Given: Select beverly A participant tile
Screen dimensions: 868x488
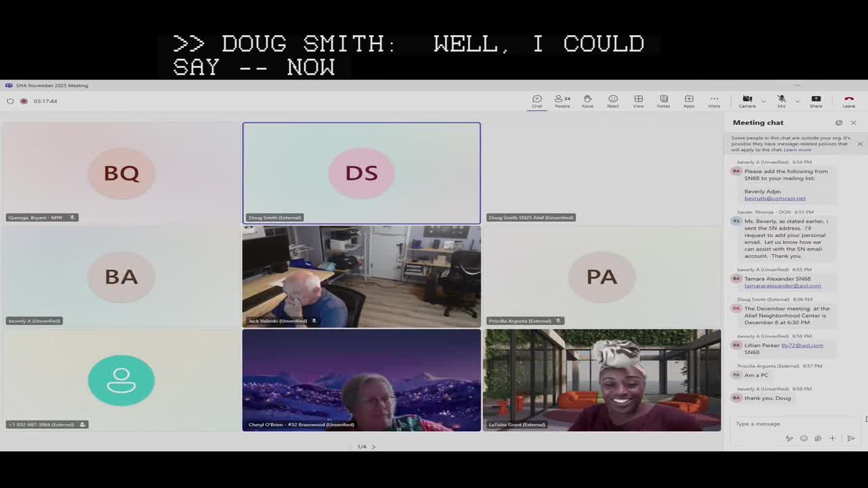Looking at the screenshot, I should point(121,277).
